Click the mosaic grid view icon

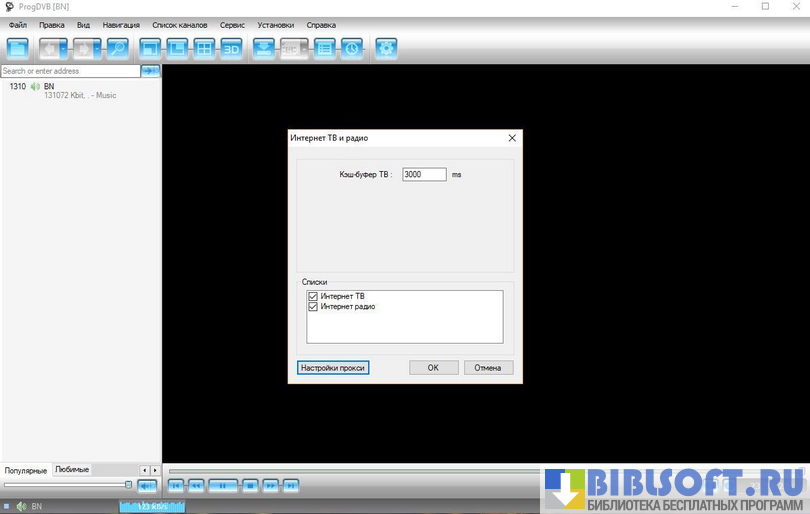click(204, 48)
